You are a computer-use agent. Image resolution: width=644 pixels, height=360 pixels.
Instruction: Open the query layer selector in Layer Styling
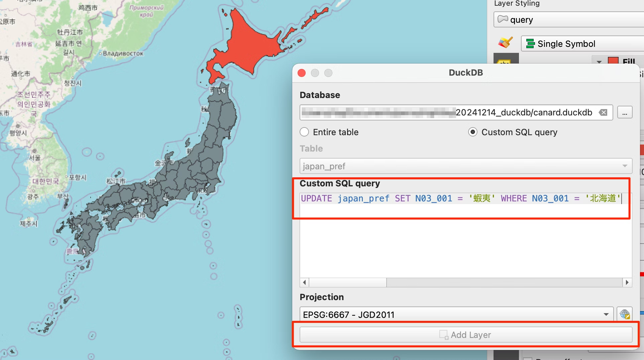569,20
